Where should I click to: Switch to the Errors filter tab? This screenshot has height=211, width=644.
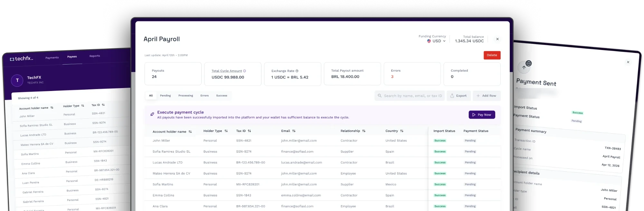coord(204,95)
